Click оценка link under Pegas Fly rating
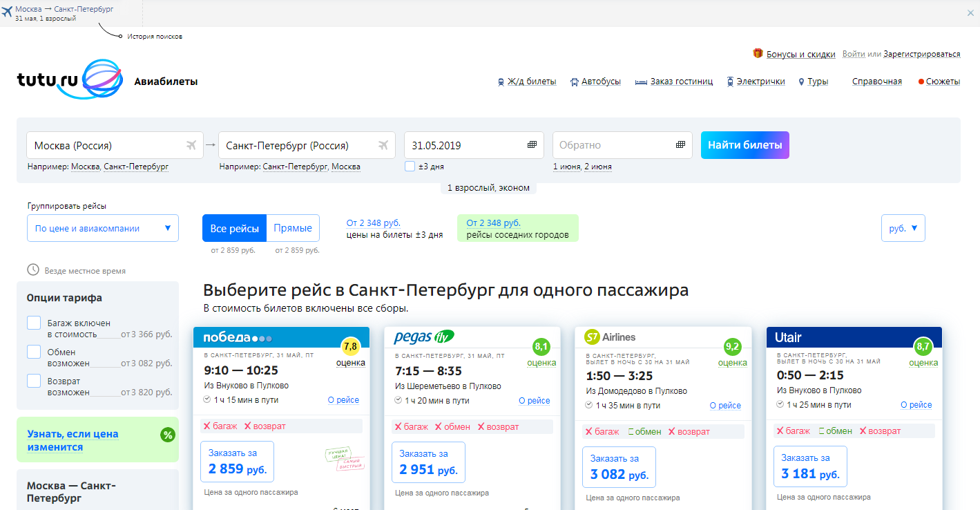This screenshot has height=510, width=980. coord(541,362)
